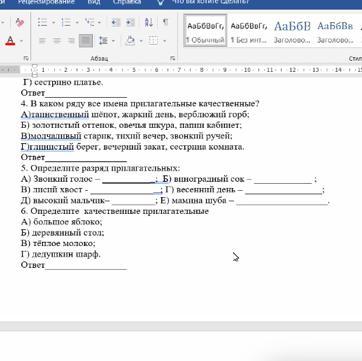Apply a bulleted list
The image size is (362, 361).
coord(43,23)
